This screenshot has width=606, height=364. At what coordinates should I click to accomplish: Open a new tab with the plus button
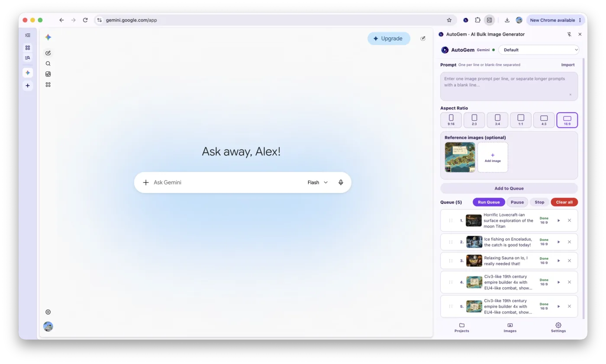click(x=28, y=86)
